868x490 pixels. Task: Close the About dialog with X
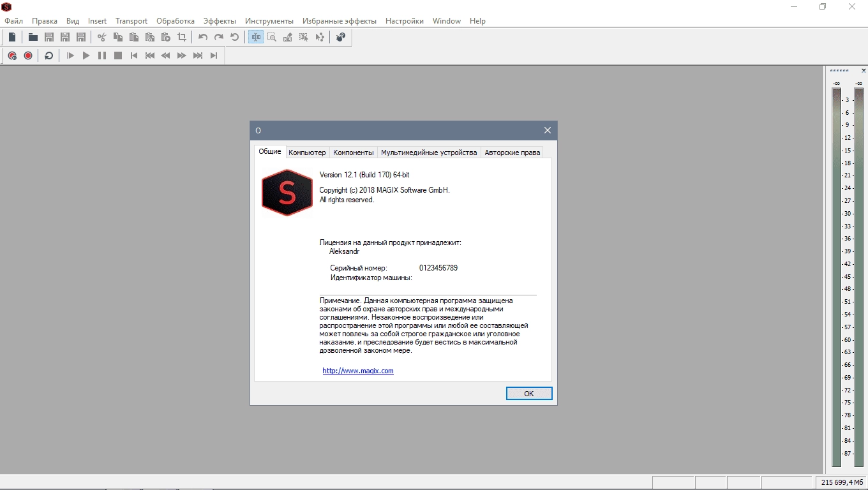547,130
